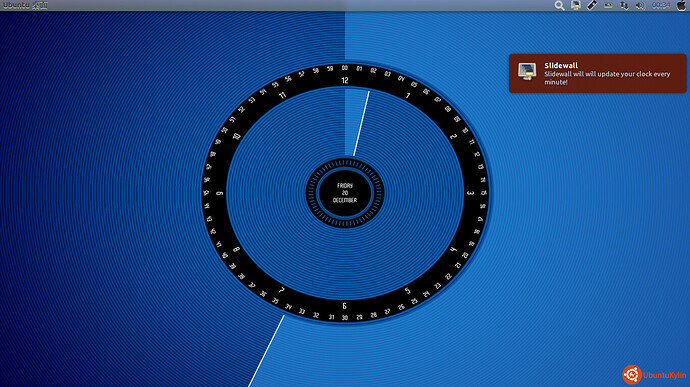Image resolution: width=690 pixels, height=387 pixels.
Task: Open the Apple-logo session menu
Action: pos(681,5)
